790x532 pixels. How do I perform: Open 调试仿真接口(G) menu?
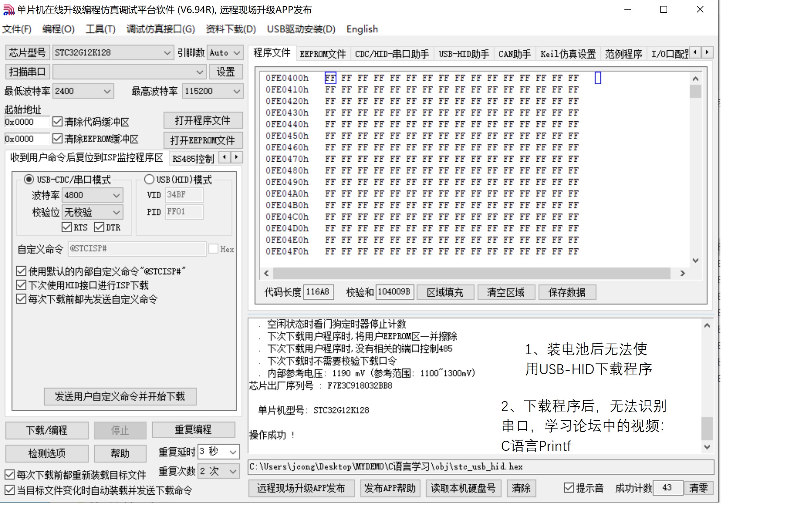160,29
